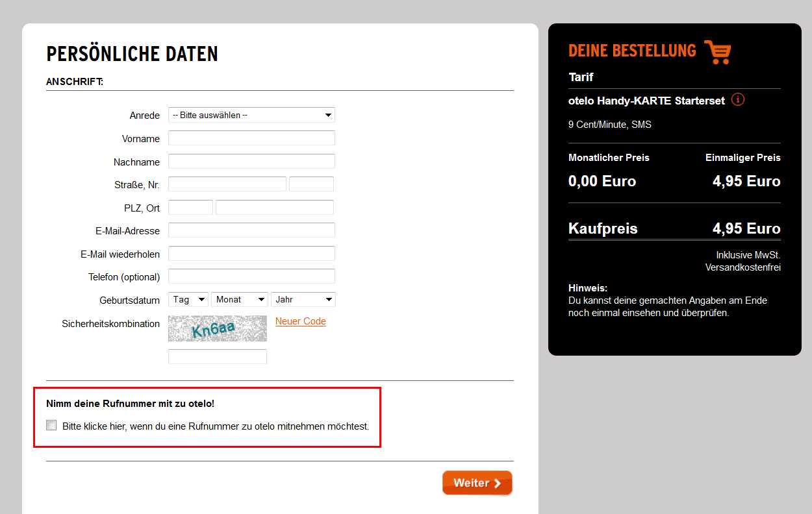
Task: Click the "Nimm deine Rufnummer mit zu otelo!" heading
Action: [131, 404]
